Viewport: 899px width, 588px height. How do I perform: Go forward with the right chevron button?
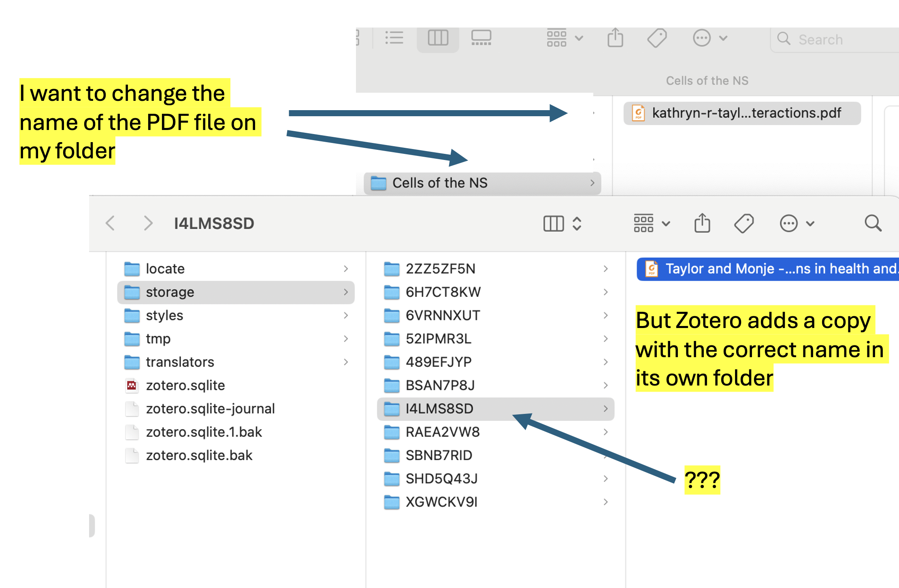148,223
